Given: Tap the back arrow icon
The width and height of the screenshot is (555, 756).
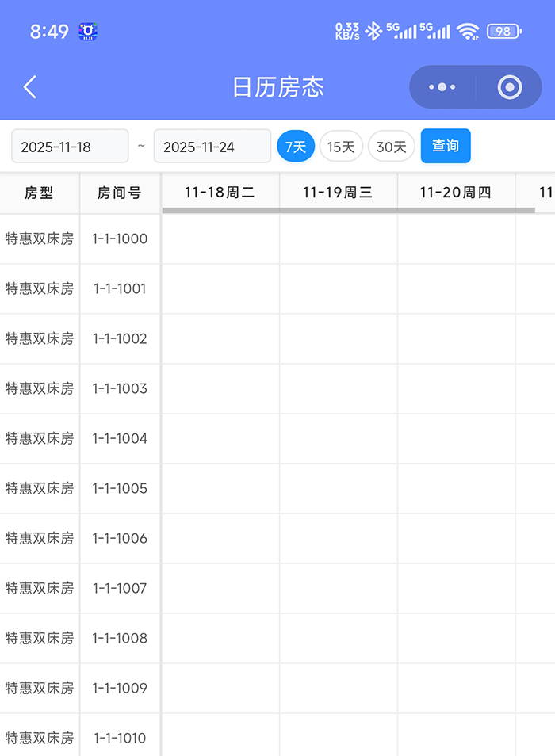Looking at the screenshot, I should point(30,87).
